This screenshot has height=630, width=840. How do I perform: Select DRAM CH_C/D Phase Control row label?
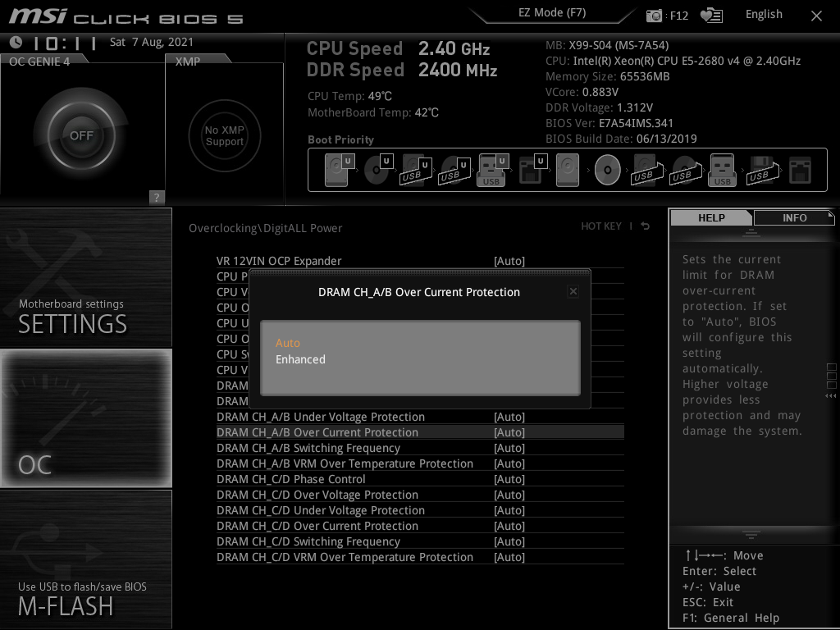coord(291,479)
